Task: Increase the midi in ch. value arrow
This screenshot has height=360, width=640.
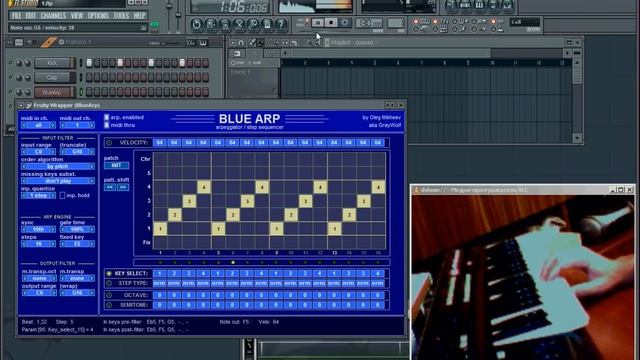Action: point(52,125)
